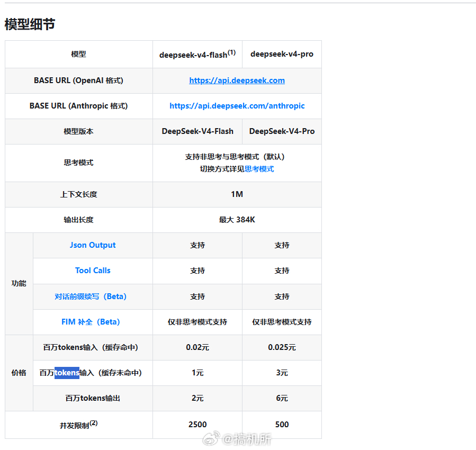This screenshot has height=450, width=476.
Task: Click the 0.02元 price cell
Action: tap(197, 347)
